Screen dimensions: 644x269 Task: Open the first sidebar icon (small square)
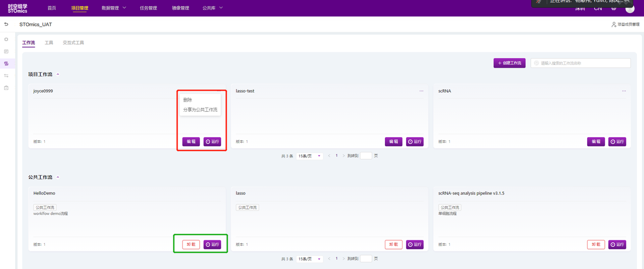pyautogui.click(x=6, y=39)
